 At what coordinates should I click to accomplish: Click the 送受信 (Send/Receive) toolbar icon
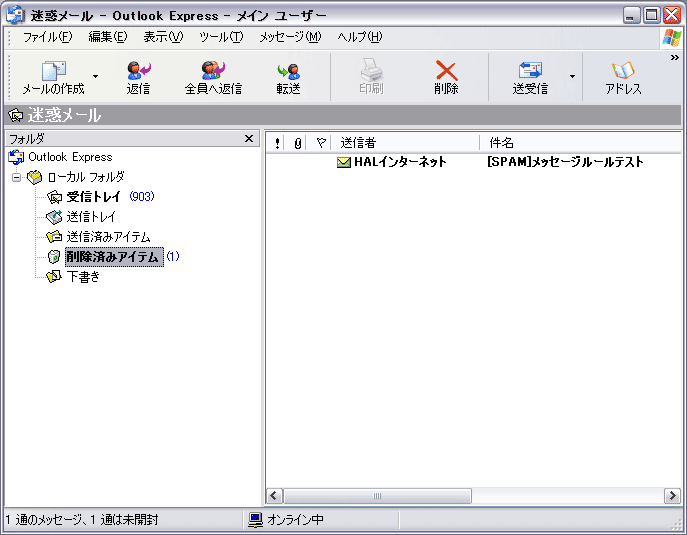(530, 70)
